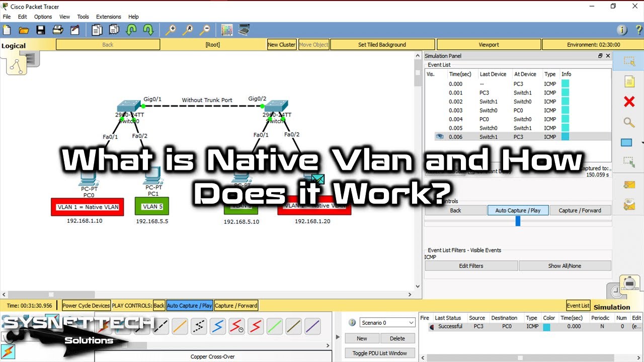
Task: Add a Complex PDU envelope
Action: 629,205
